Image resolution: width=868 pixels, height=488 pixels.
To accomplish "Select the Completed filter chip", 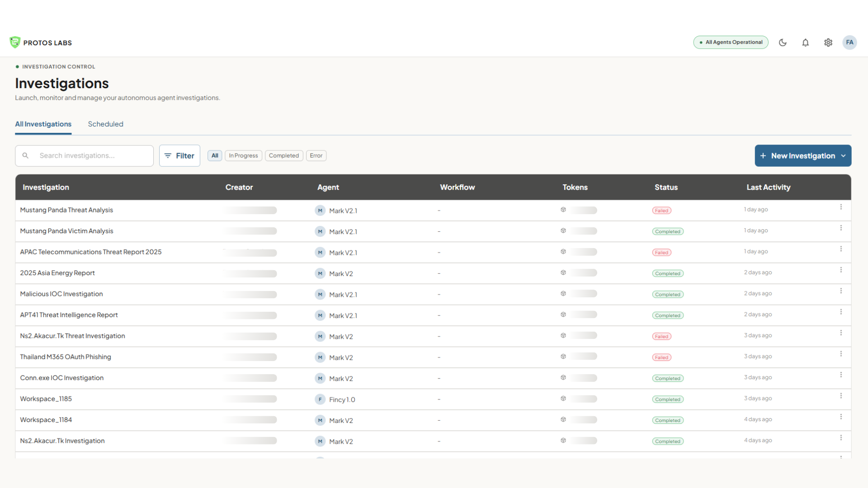I will coord(284,155).
